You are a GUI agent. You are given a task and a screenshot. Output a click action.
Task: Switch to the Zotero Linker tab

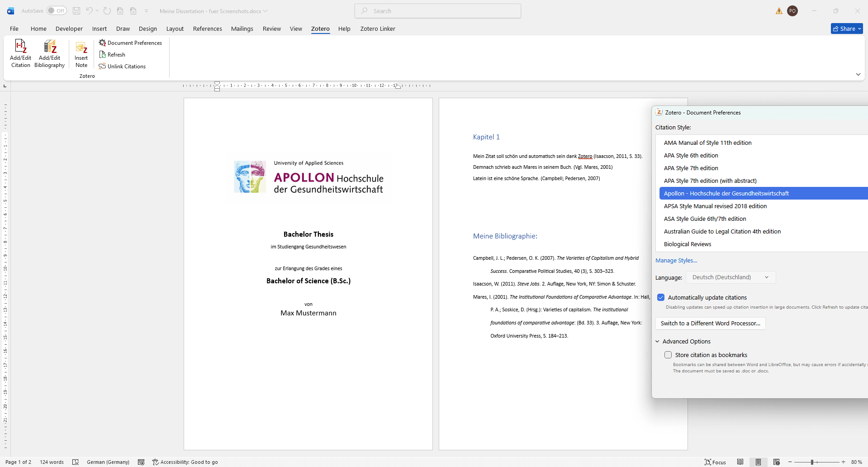click(377, 29)
